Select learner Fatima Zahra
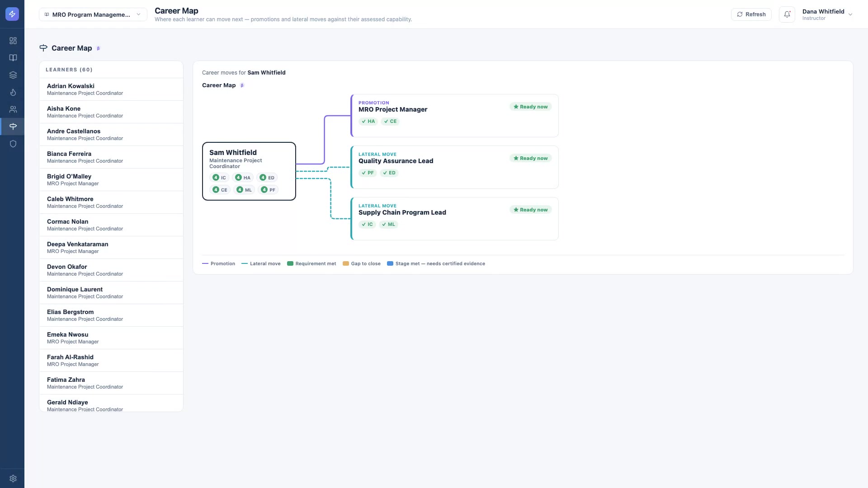This screenshot has width=868, height=488. pyautogui.click(x=111, y=383)
